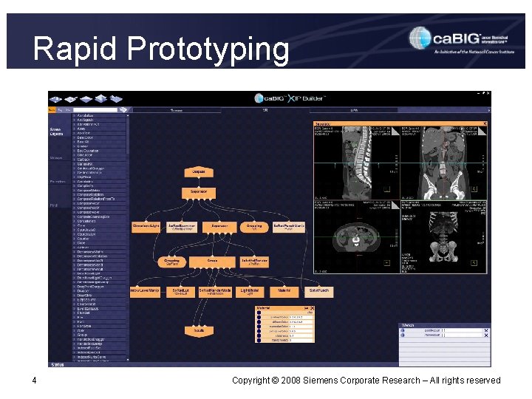The height and width of the screenshot is (399, 532).
Task: Click the folded corner of the sagittal spine view
Action: pos(395,131)
